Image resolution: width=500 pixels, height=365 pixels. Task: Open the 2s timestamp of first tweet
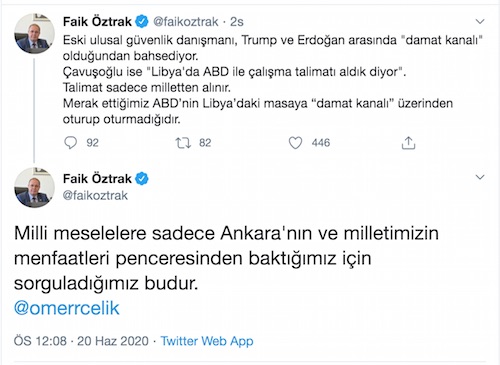[x=237, y=22]
